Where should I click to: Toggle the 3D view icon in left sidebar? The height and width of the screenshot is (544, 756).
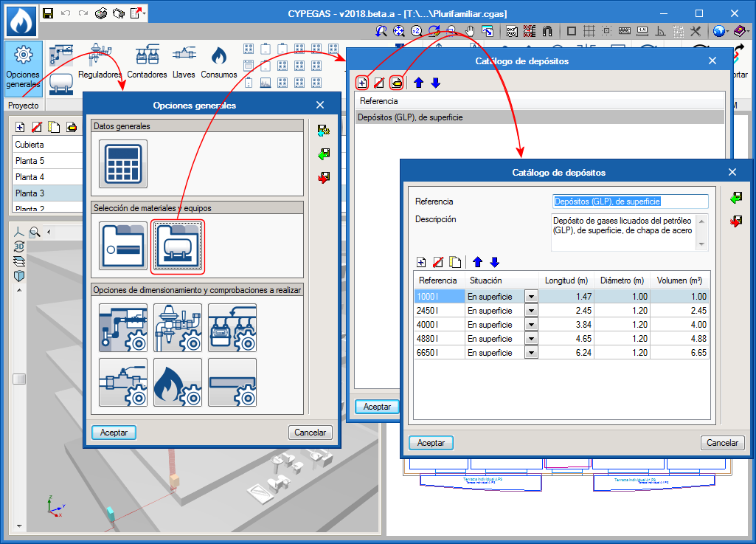pos(18,247)
